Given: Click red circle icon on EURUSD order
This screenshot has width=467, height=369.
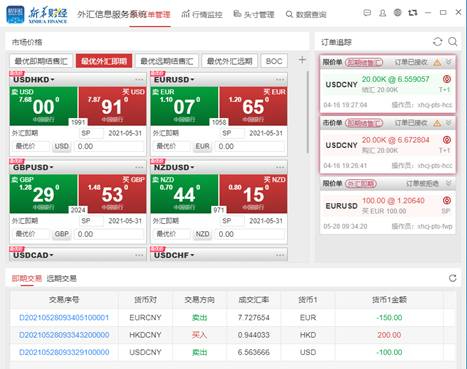Looking at the screenshot, I should click(447, 200).
